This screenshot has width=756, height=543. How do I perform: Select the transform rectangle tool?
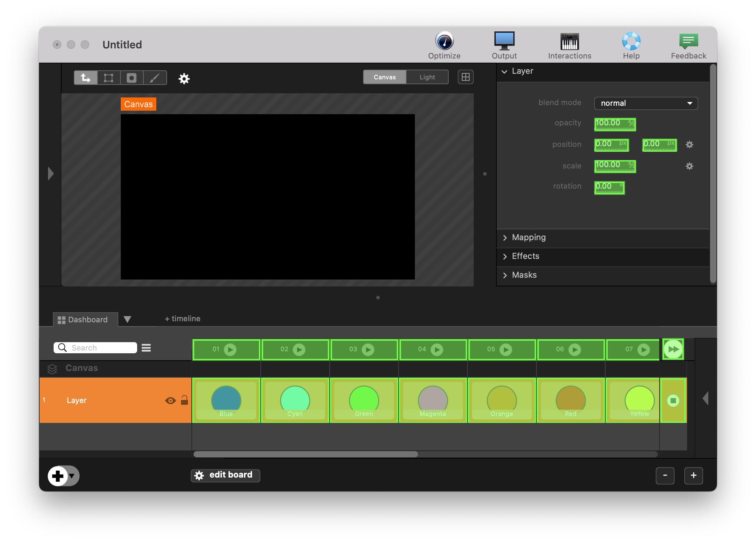[109, 78]
